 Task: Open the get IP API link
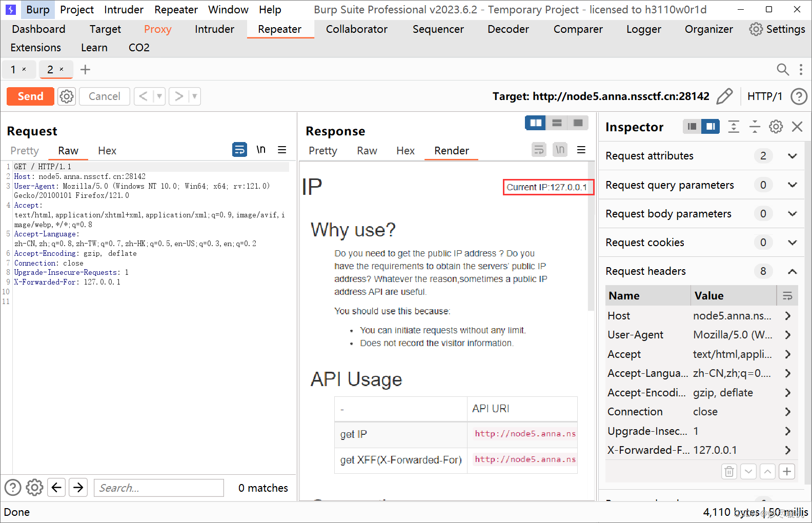525,434
